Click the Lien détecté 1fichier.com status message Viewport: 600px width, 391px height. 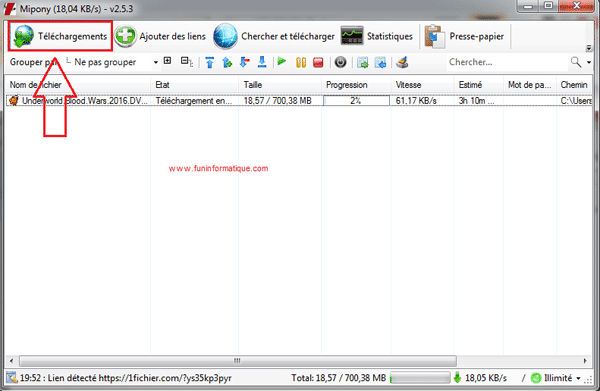click(126, 378)
